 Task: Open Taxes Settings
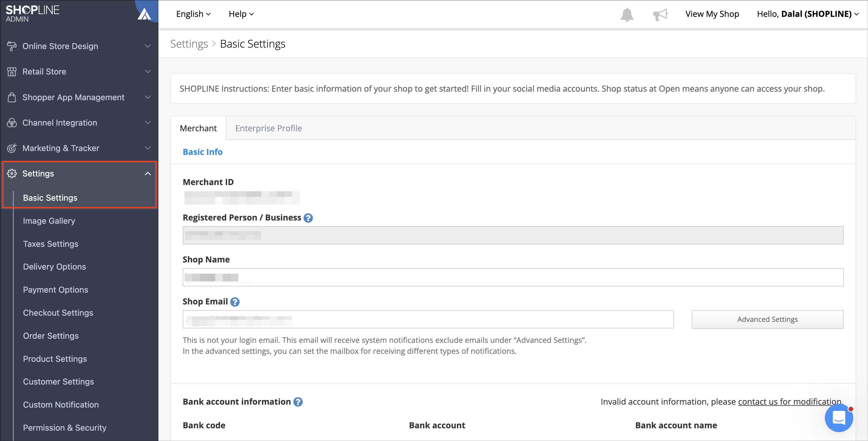[51, 244]
